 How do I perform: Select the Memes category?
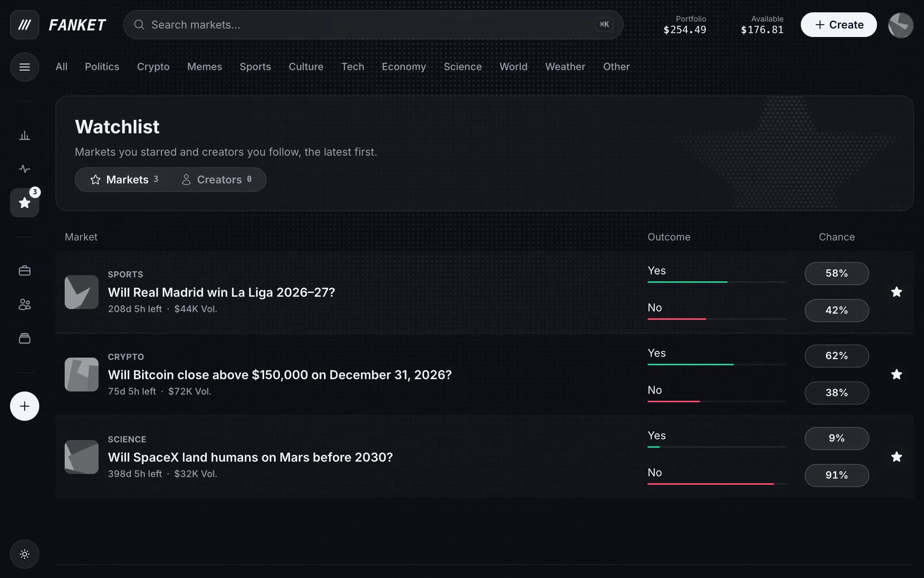pyautogui.click(x=204, y=67)
